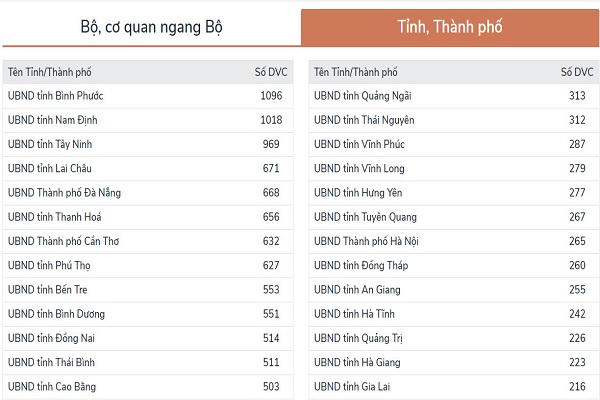The width and height of the screenshot is (600, 400).
Task: Switch to the Bộ, cơ quan ngang Bộ tab
Action: click(150, 26)
